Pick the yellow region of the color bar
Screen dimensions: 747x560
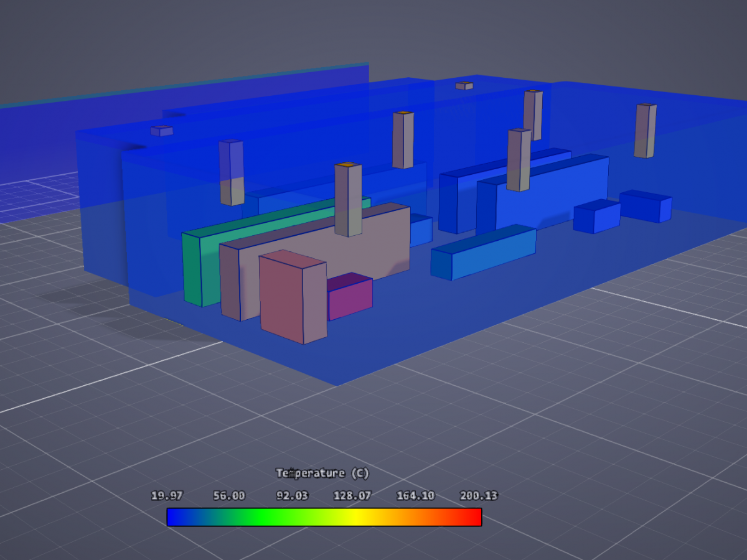[x=355, y=517]
